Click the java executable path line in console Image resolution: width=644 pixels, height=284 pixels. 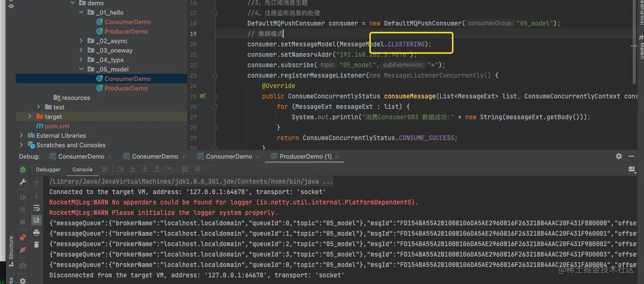(x=191, y=182)
